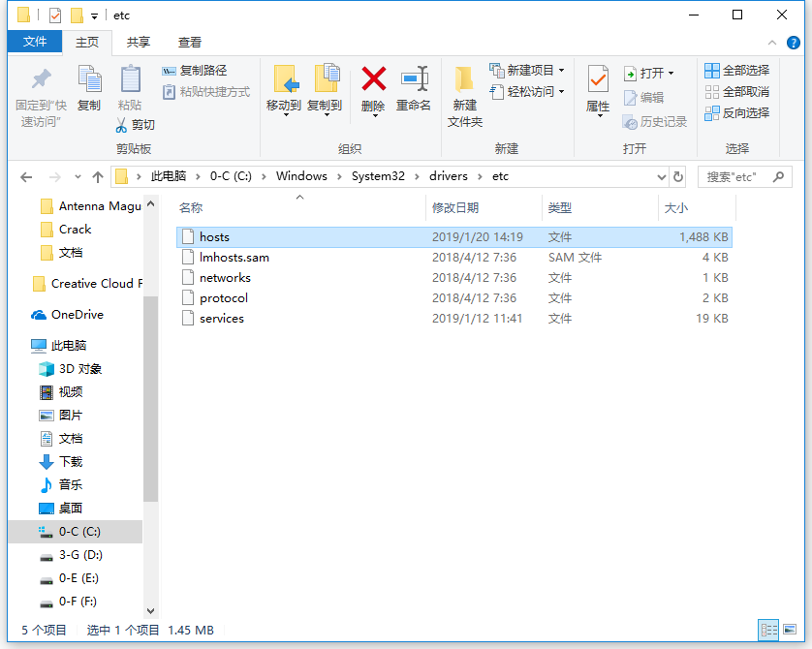Expand breadcrumb arrow after Windows
812x649 pixels.
pos(340,177)
